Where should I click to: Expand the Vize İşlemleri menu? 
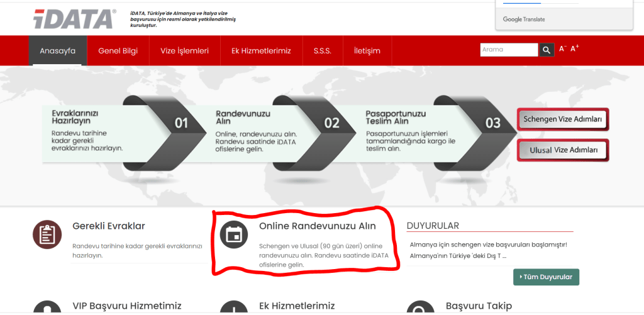(x=184, y=51)
